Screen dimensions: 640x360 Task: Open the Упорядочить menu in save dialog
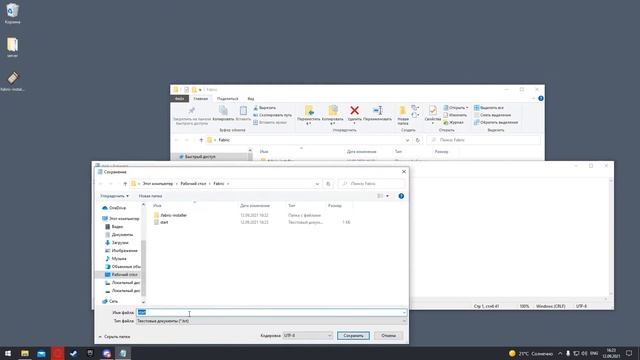[x=114, y=196]
